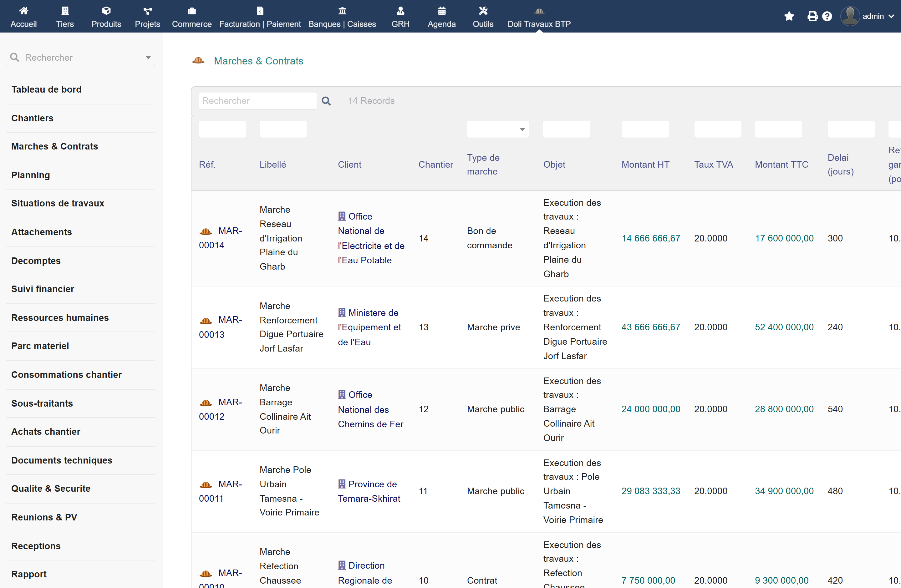Sort by Montant HT column header
Image resolution: width=901 pixels, height=588 pixels.
pos(645,165)
